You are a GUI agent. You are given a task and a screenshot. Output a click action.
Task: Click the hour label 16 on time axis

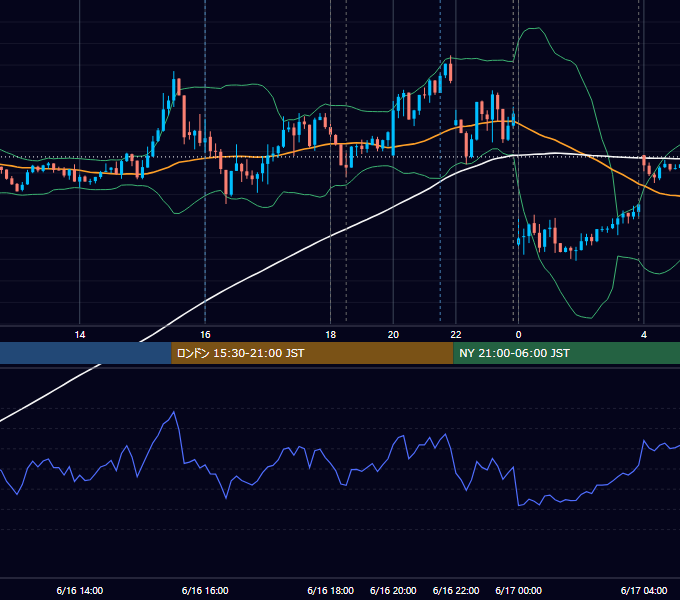pos(205,335)
